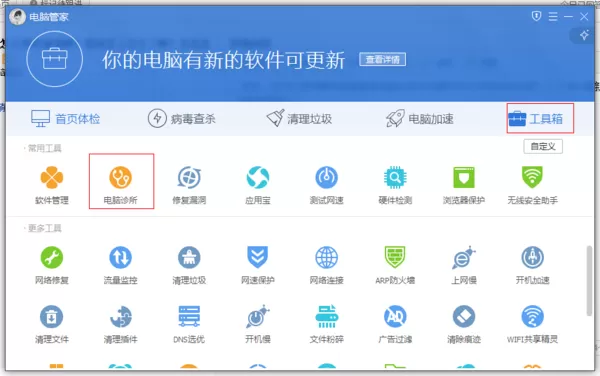The height and width of the screenshot is (376, 600).
Task: Click the 常用工具 section heading
Action: point(45,148)
